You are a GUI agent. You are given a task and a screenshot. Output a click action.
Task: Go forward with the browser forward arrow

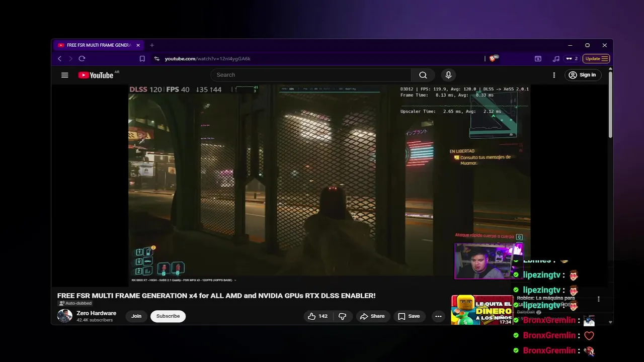tap(70, 59)
